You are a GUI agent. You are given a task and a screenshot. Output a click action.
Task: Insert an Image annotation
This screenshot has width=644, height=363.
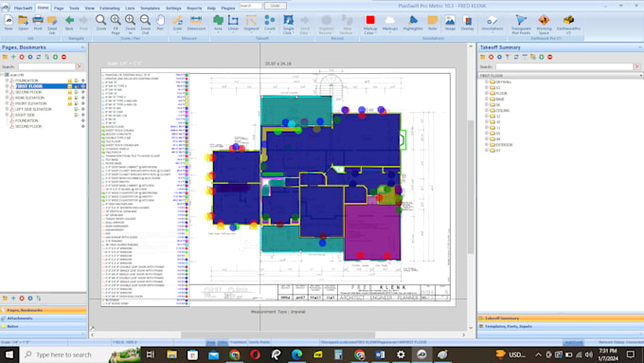click(450, 23)
